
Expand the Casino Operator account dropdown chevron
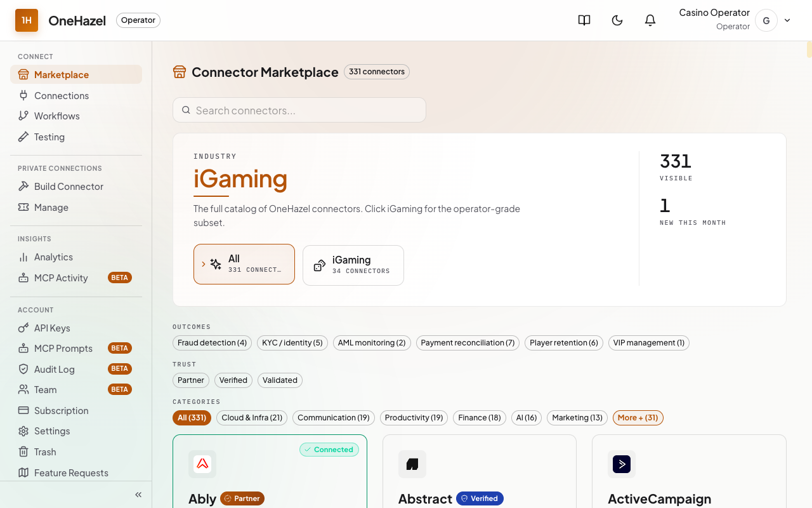point(787,20)
